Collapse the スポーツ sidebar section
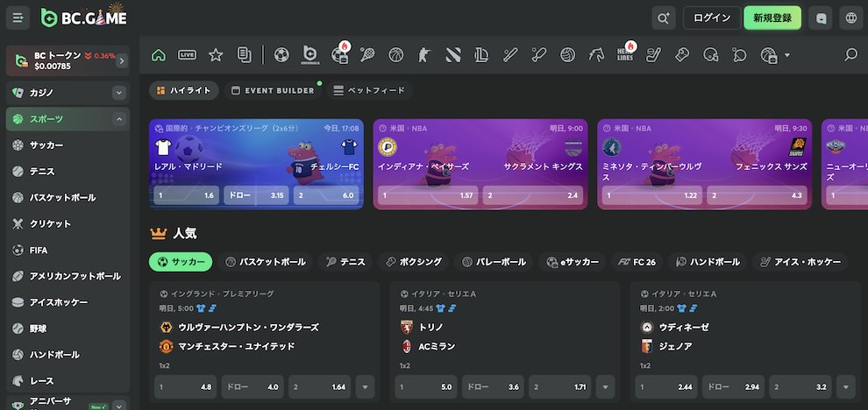This screenshot has width=868, height=410. tap(119, 119)
